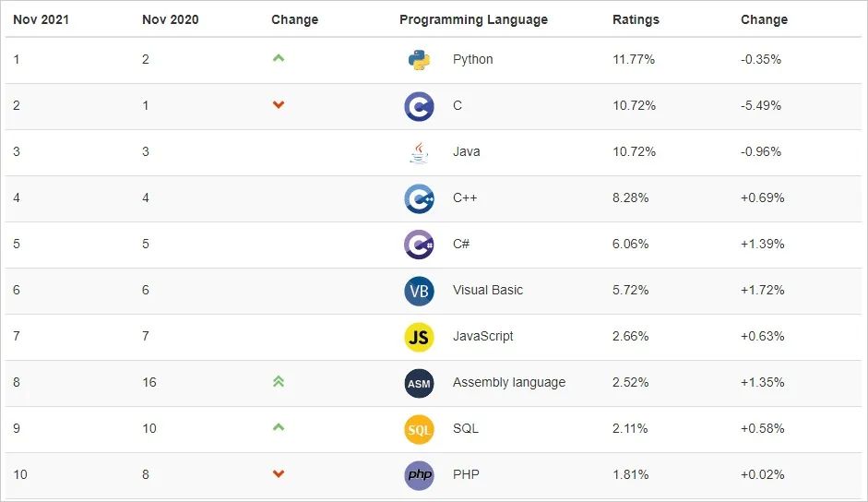868x502 pixels.
Task: Click the orange SQL icon
Action: 419,429
